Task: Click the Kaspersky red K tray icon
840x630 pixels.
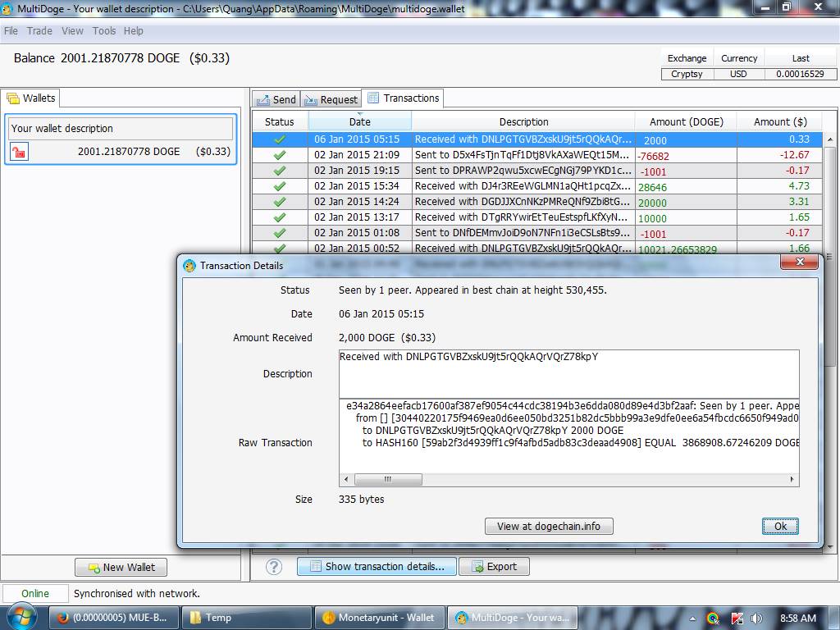Action: coord(737,619)
